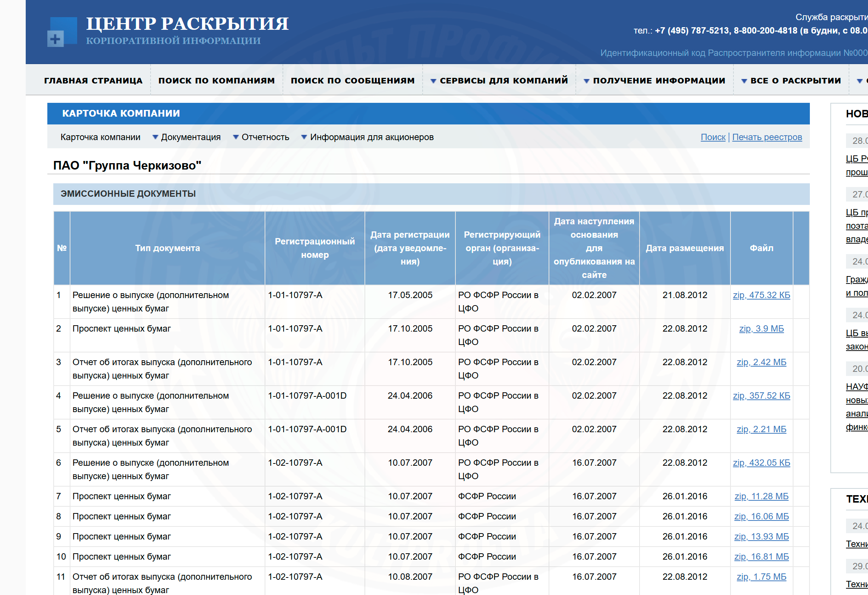The image size is (868, 595).
Task: Click the КАРТОЧКА КОМПАНИИ panel header
Action: coord(428,114)
